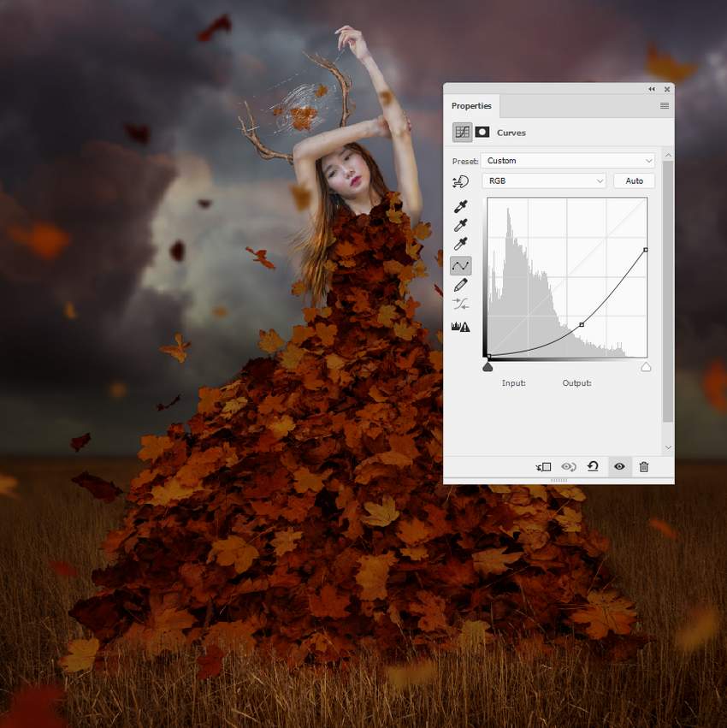The height and width of the screenshot is (728, 727).
Task: Click the Input value label
Action: (514, 383)
